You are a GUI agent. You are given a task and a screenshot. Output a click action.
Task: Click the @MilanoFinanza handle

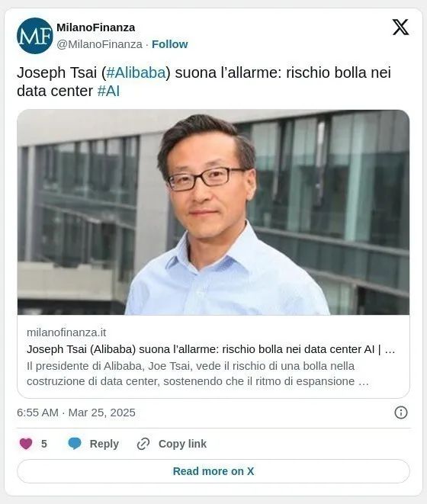tap(99, 44)
